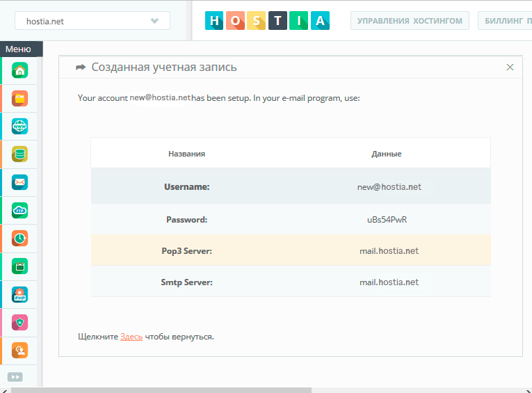Open the pink shield security icon

[19, 323]
